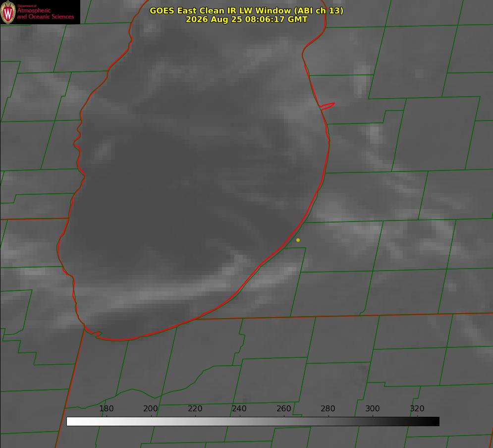Viewport: 493px width, 448px height.
Task: Select the GOES East Clean IR title text
Action: tap(246, 10)
